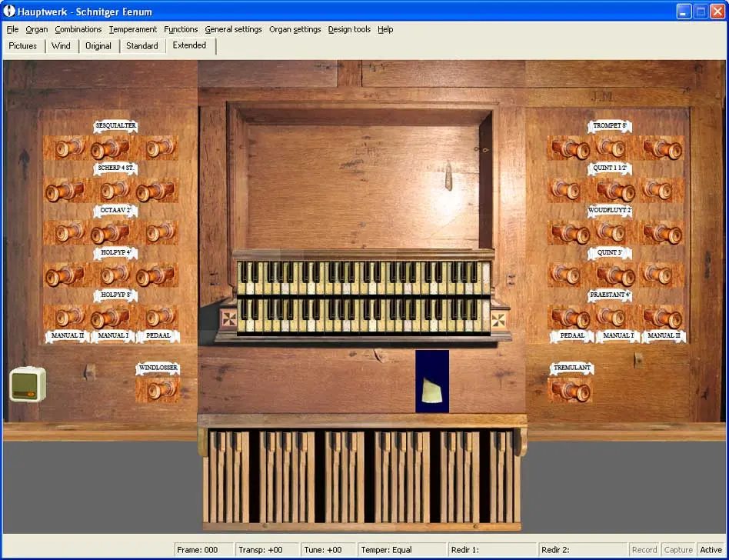Pull the Tremulant stop knob
729x560 pixels.
pyautogui.click(x=571, y=390)
